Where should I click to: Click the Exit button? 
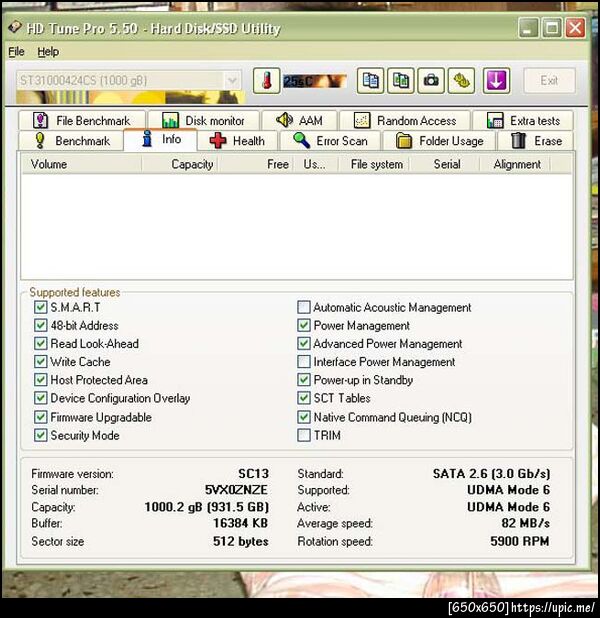click(x=549, y=80)
